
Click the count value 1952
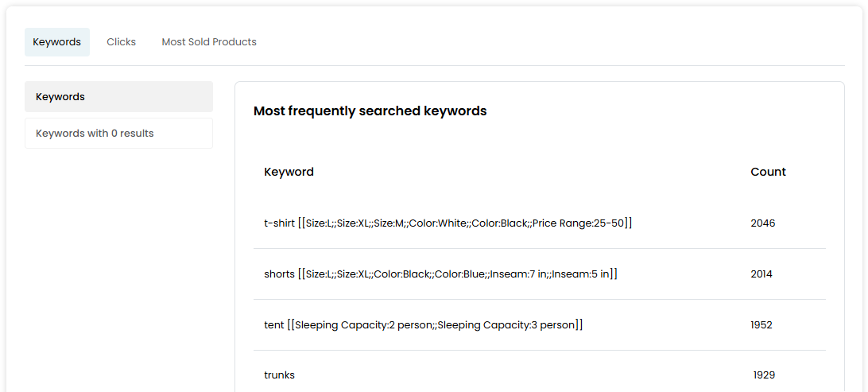click(761, 325)
